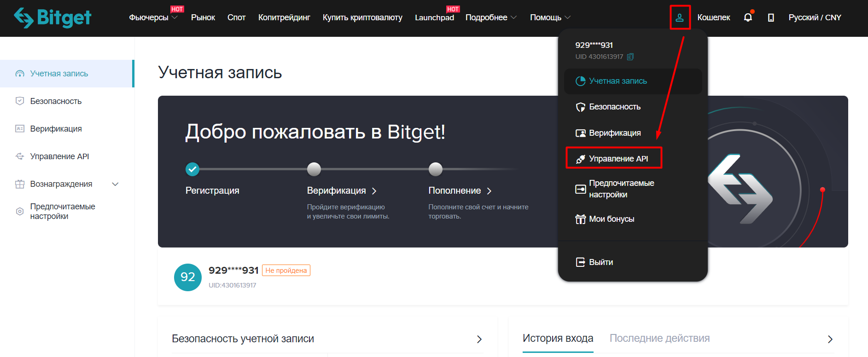868x357 pixels.
Task: Click the sidebar Управление API plug icon
Action: 20,156
